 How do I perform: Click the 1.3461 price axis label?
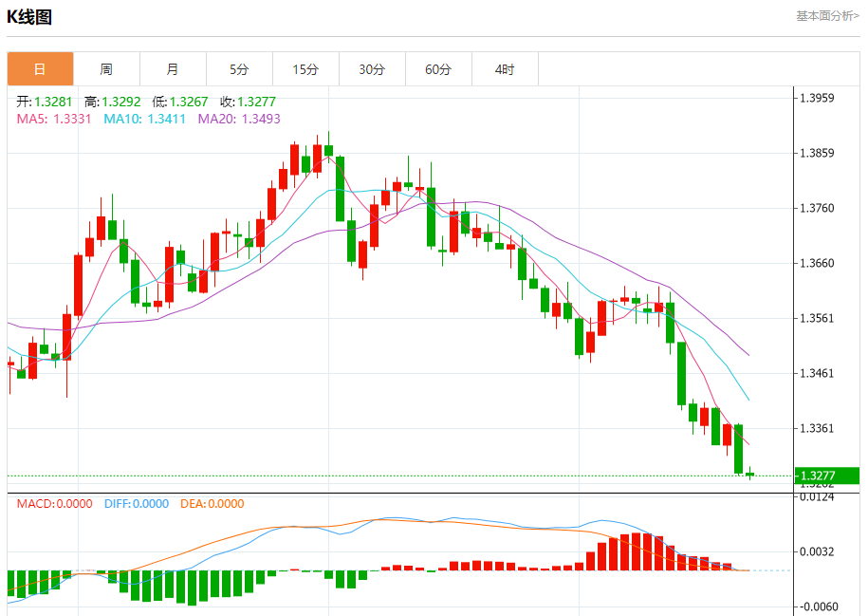pyautogui.click(x=817, y=373)
